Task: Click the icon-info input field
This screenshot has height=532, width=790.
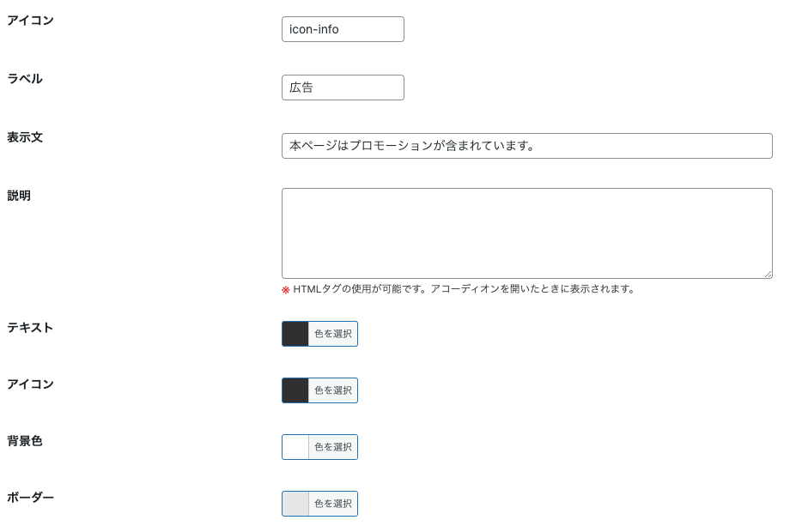Action: (x=343, y=29)
